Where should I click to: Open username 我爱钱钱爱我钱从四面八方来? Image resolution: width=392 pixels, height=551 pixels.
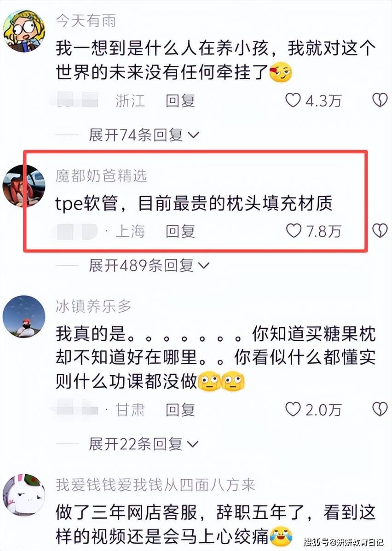[x=156, y=485]
